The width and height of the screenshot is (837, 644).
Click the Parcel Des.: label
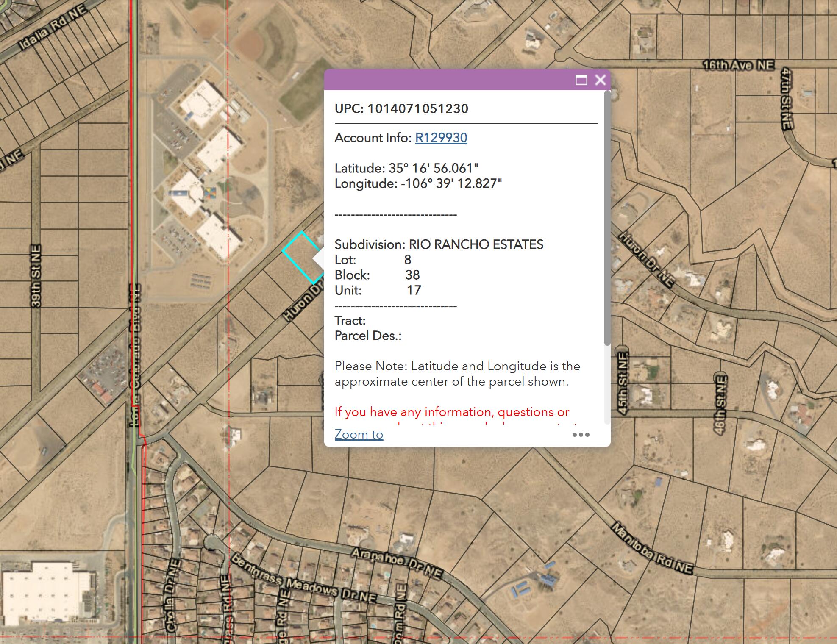click(x=368, y=336)
